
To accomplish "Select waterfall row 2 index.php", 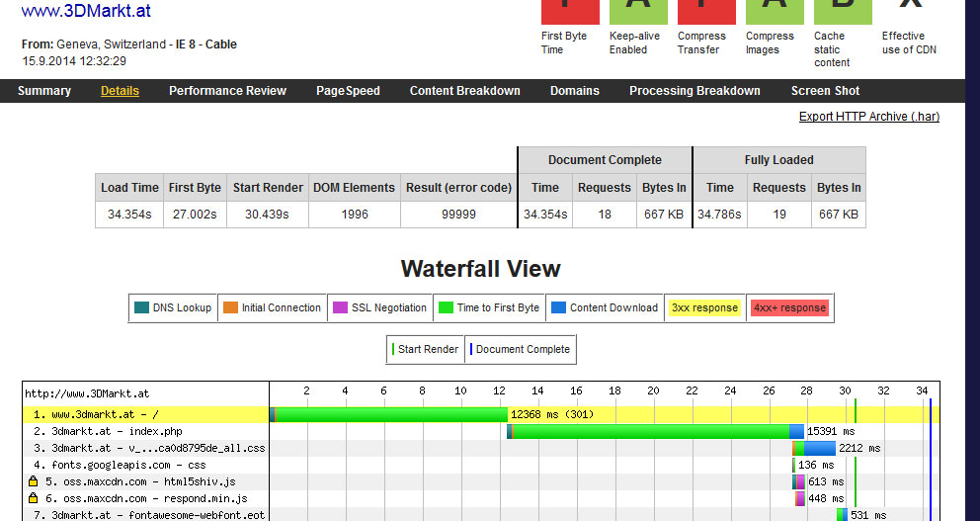I will tap(480, 432).
